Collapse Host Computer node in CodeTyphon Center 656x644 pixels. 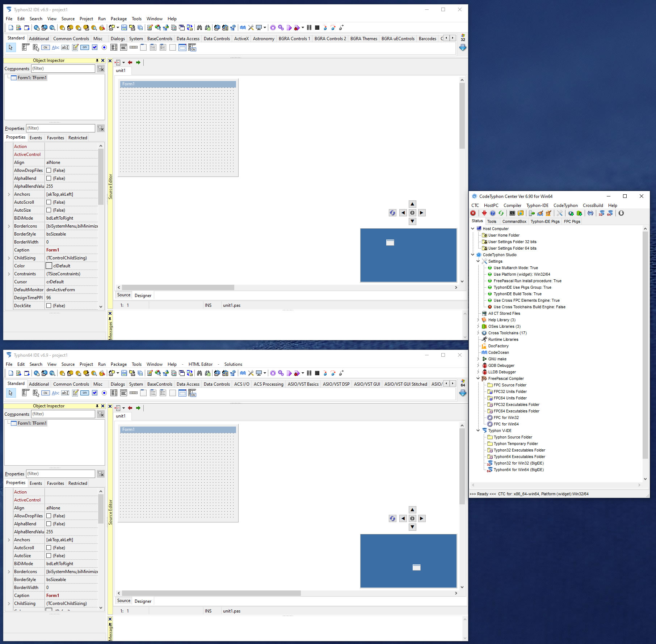(472, 229)
